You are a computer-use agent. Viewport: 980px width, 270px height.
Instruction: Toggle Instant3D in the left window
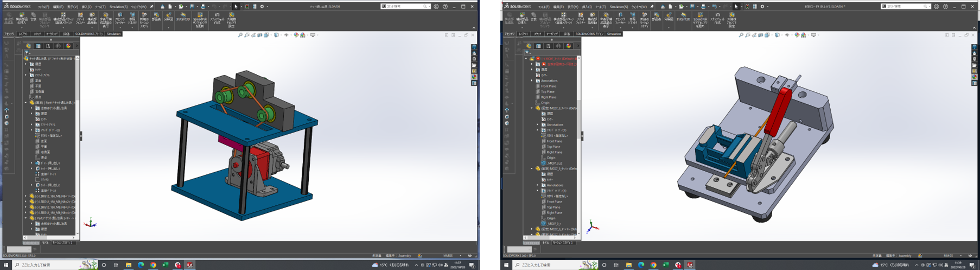[183, 17]
